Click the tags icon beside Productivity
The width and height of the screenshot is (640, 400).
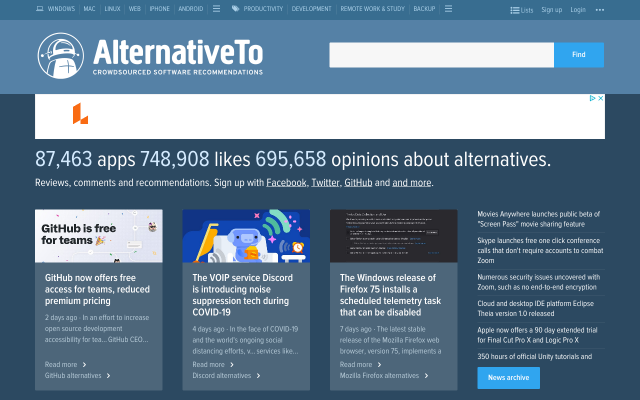(236, 9)
